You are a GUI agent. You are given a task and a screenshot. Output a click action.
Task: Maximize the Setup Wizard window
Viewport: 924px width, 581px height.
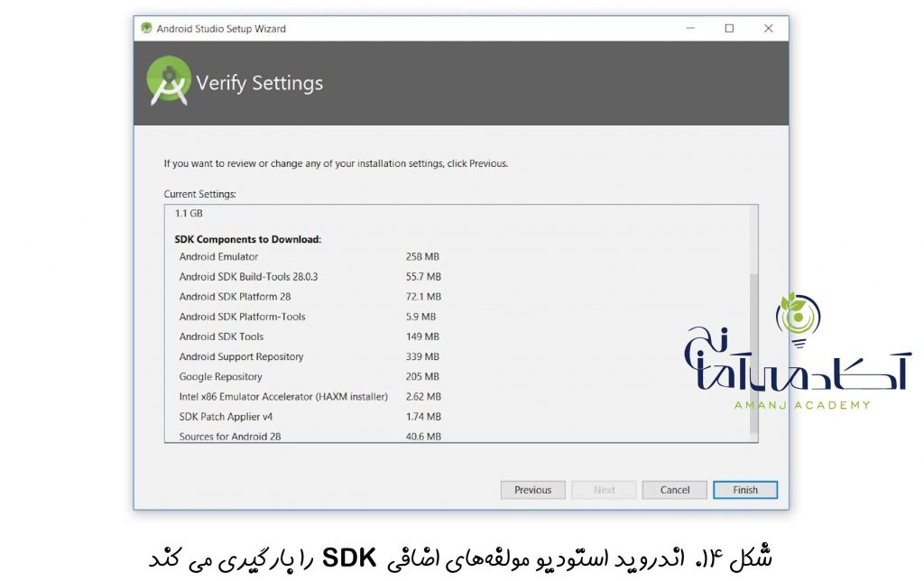(x=729, y=28)
